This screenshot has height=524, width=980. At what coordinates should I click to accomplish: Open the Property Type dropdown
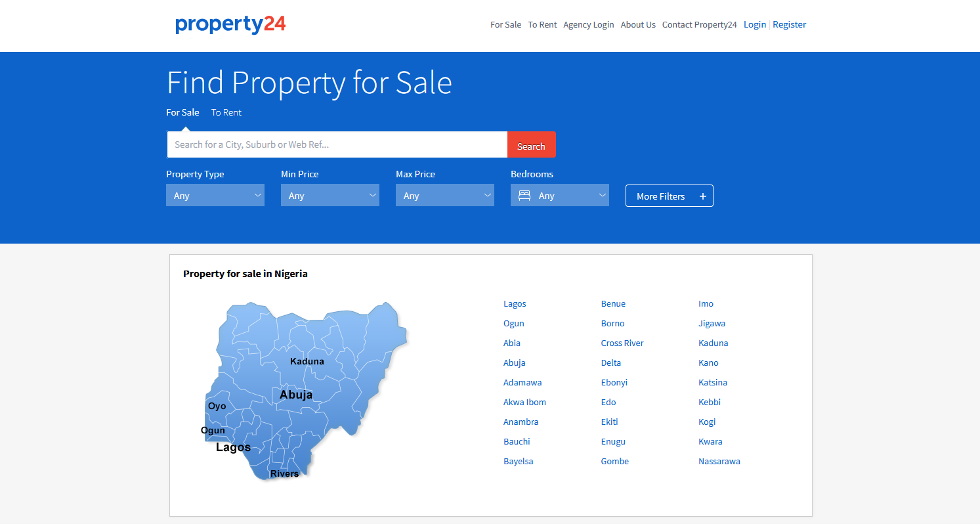[x=215, y=194]
